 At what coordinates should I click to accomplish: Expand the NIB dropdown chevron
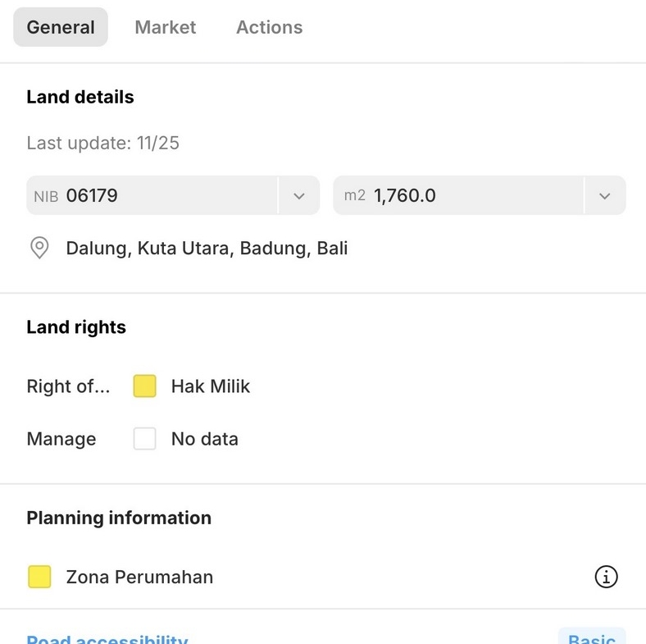coord(299,196)
